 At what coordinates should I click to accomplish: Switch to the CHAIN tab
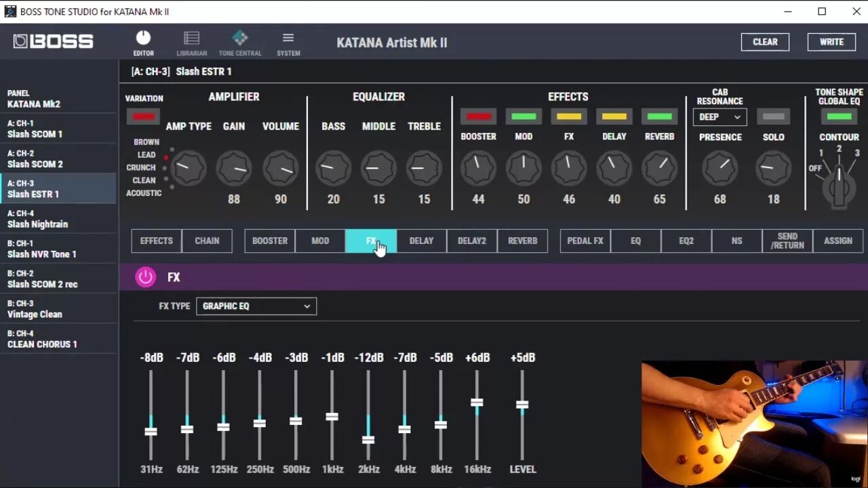(207, 241)
